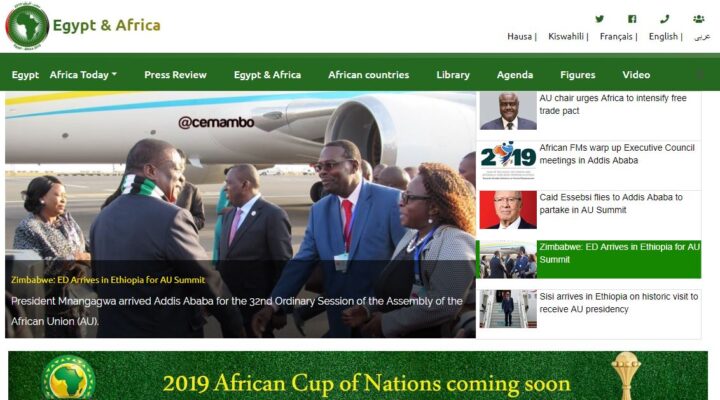Open the AU chair free trade pact article
Image resolution: width=720 pixels, height=400 pixels.
(x=613, y=104)
